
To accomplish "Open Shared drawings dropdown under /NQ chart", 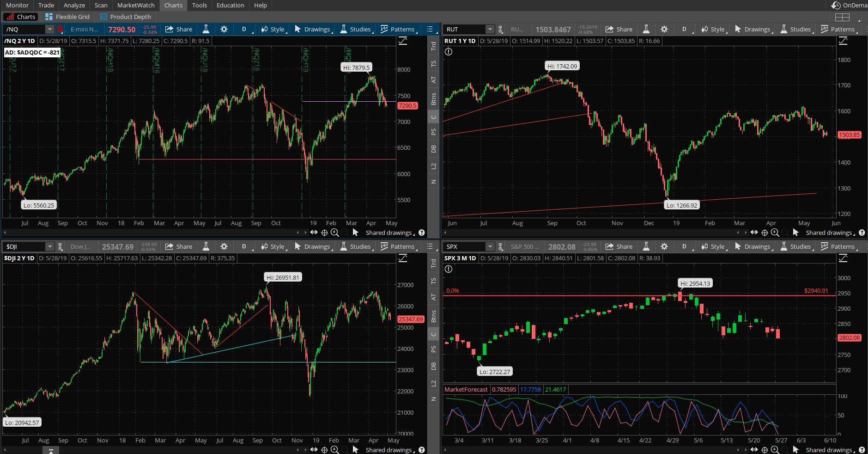I will pos(390,233).
